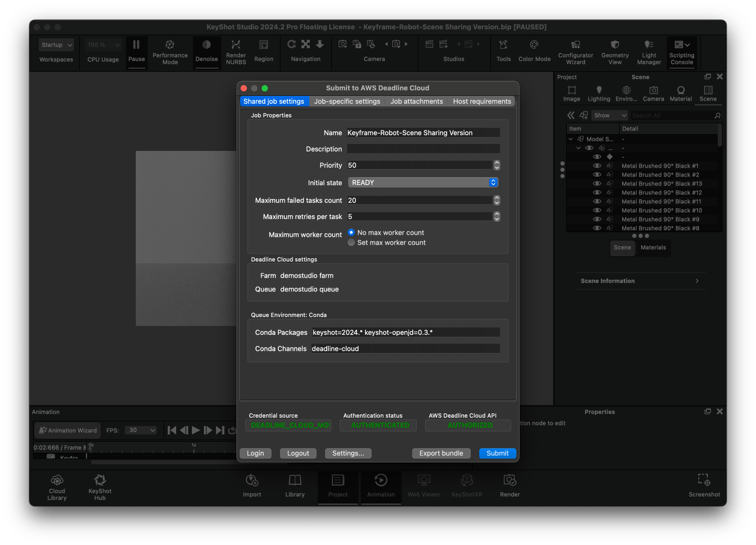This screenshot has height=545, width=756.
Task: Collapse the Model S tree item
Action: click(571, 139)
